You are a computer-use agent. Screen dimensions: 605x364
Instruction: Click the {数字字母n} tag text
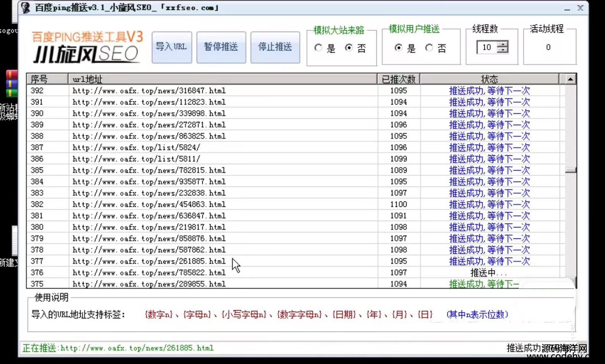pos(300,315)
